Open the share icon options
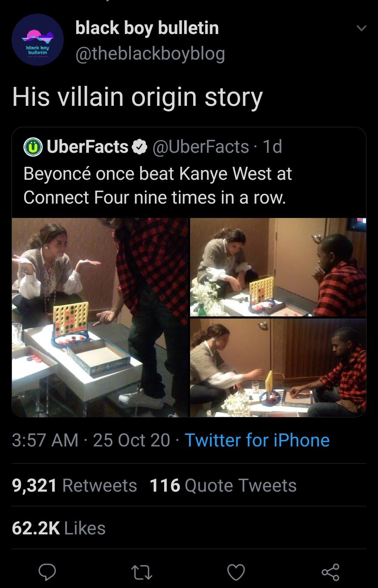378x588 pixels. (330, 572)
